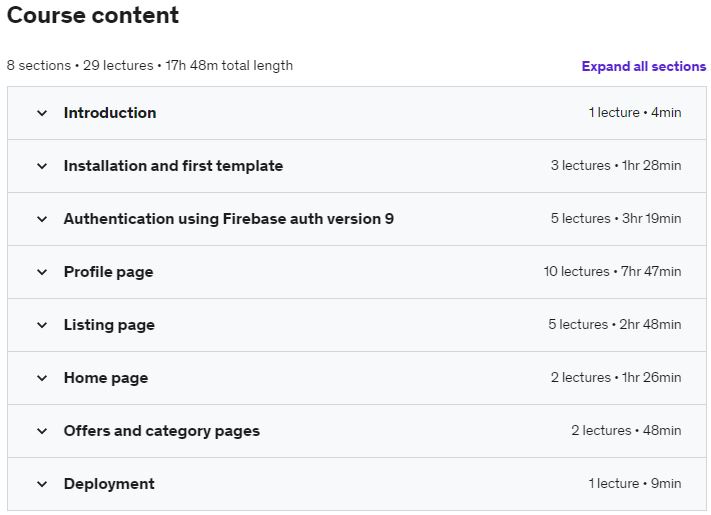Click the Deployment chevron icon

[x=42, y=484]
